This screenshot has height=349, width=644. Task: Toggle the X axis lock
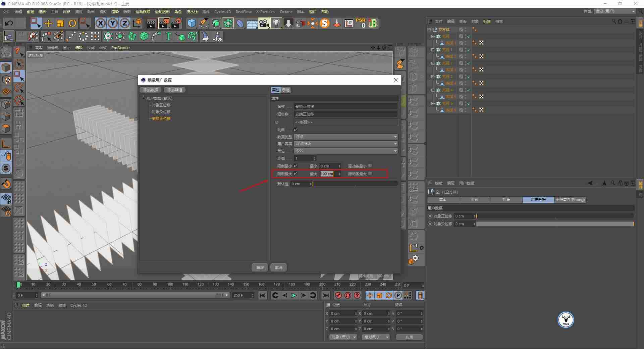click(x=101, y=23)
